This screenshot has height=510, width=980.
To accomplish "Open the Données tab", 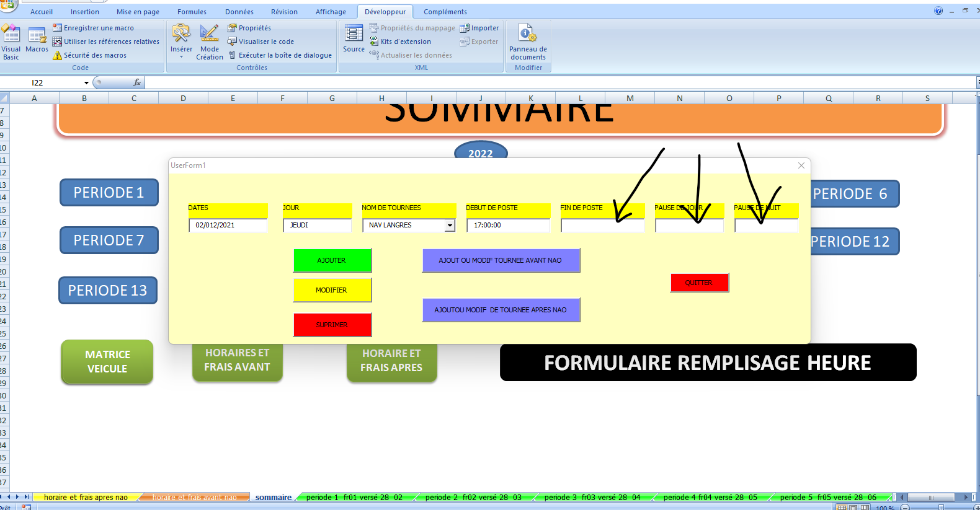I will (x=239, y=12).
